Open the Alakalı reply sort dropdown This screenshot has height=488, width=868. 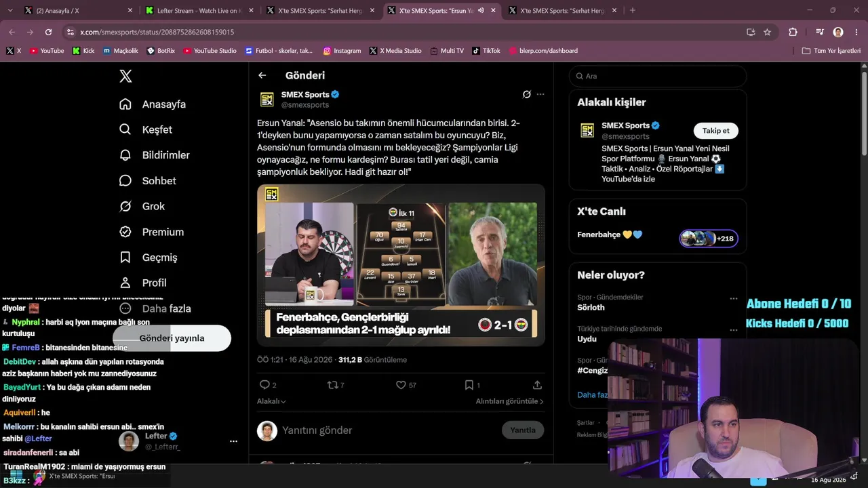coord(271,401)
